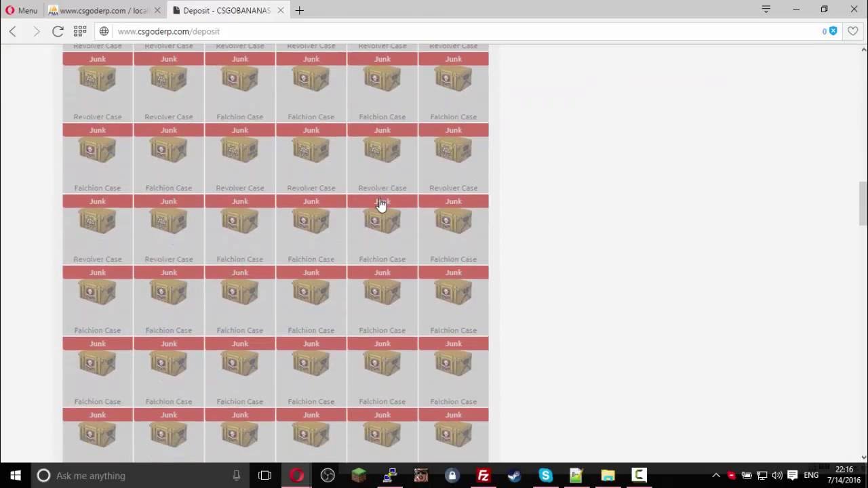This screenshot has height=488, width=868.
Task: Open the Action Center notifications icon
Action: point(792,475)
